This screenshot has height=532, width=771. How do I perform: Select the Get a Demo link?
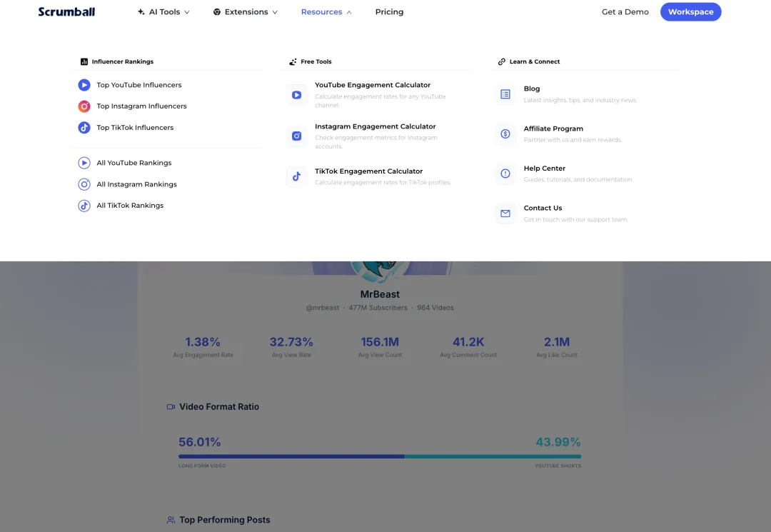click(x=625, y=11)
